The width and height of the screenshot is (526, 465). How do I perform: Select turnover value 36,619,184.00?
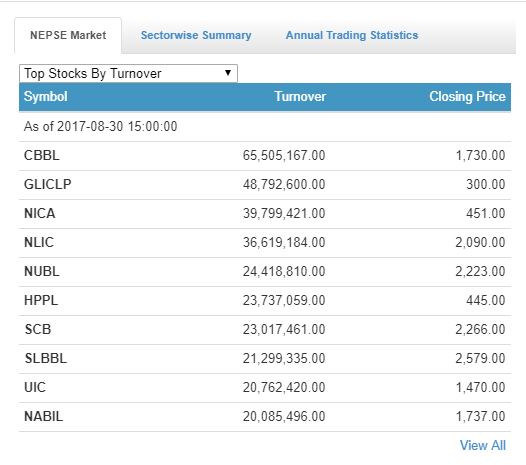(x=284, y=242)
